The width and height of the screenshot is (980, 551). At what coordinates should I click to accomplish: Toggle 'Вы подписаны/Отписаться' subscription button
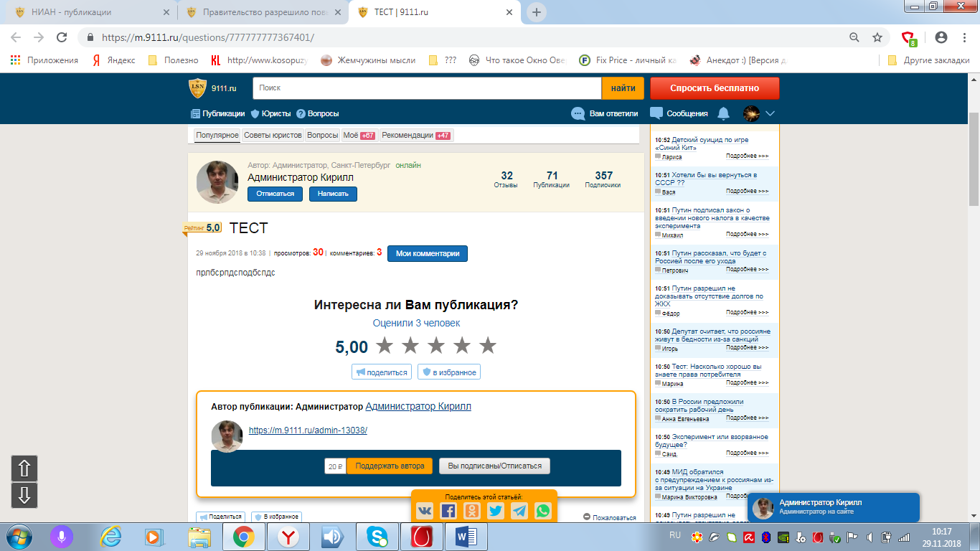[494, 466]
